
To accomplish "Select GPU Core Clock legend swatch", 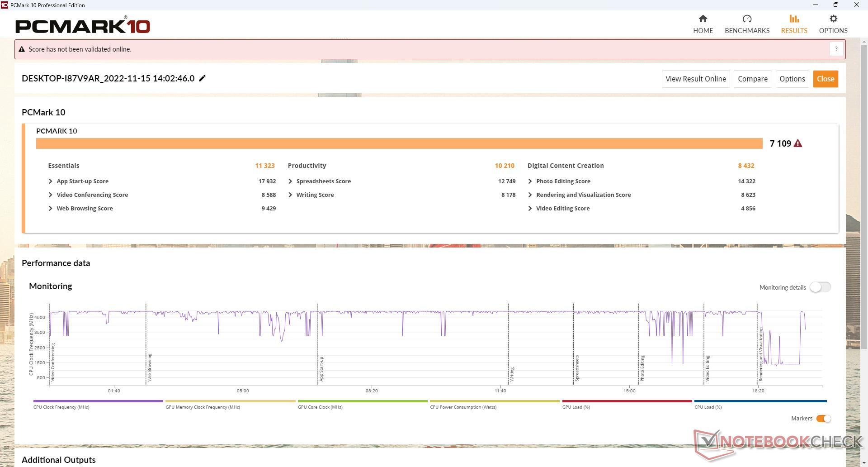I will point(363,401).
